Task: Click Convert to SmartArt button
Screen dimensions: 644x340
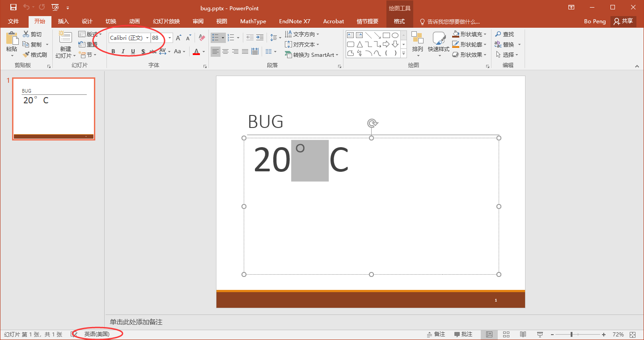Action: tap(312, 55)
